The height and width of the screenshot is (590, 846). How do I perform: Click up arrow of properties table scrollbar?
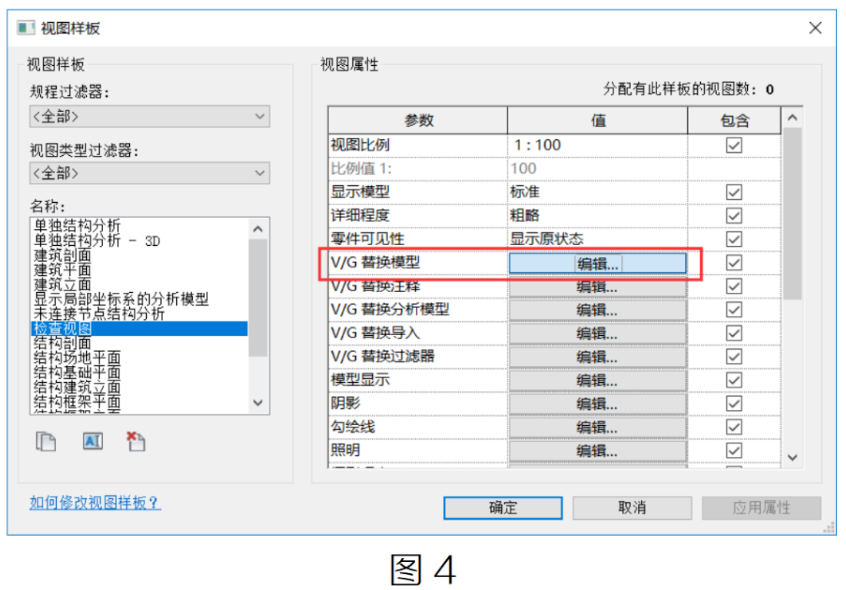click(x=792, y=117)
